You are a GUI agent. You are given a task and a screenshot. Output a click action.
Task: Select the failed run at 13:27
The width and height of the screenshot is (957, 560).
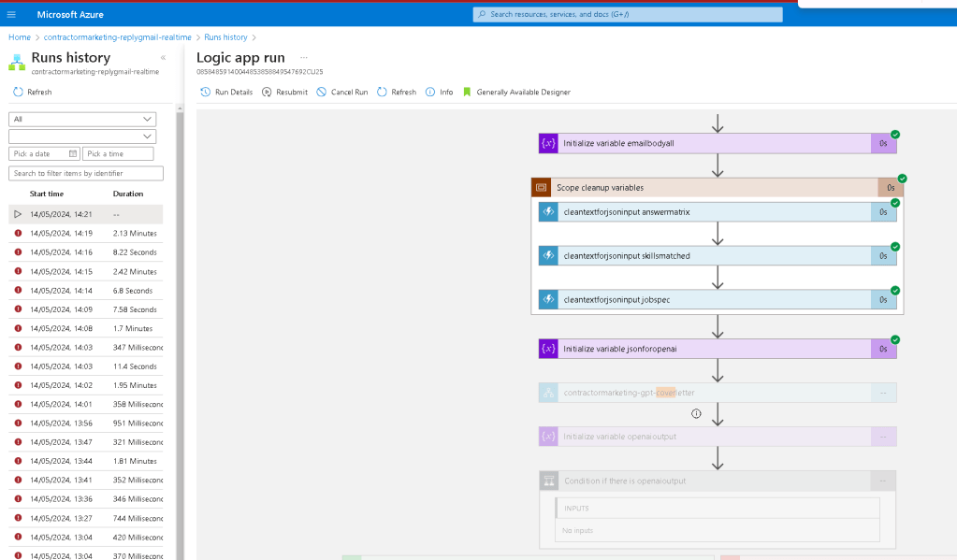coord(85,518)
